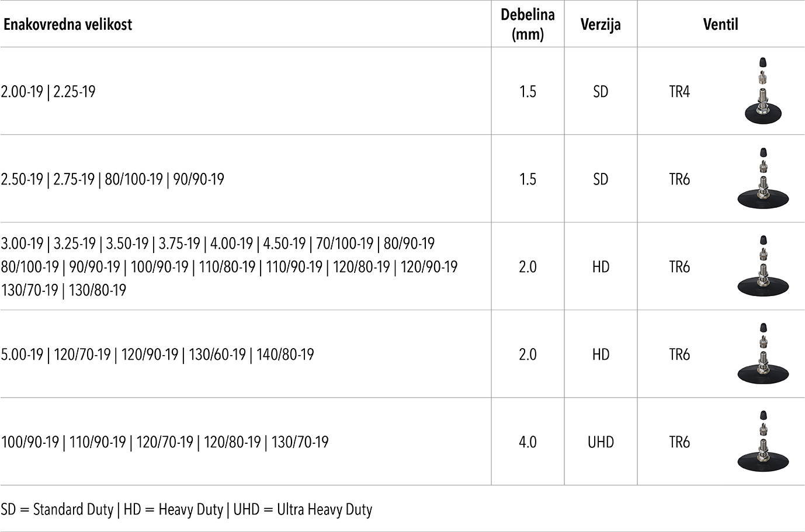Click the valve image in the 2.50-19 row
This screenshot has height=532, width=805.
(x=763, y=178)
